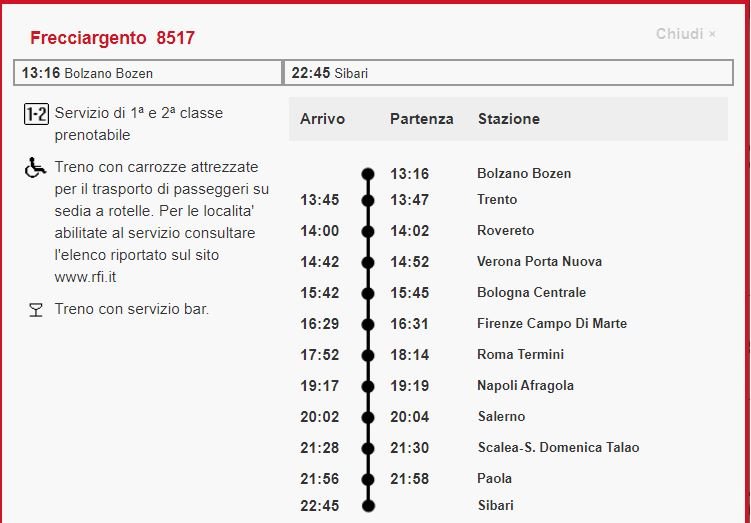Select the Trento station name
751x523 pixels.
click(x=497, y=200)
